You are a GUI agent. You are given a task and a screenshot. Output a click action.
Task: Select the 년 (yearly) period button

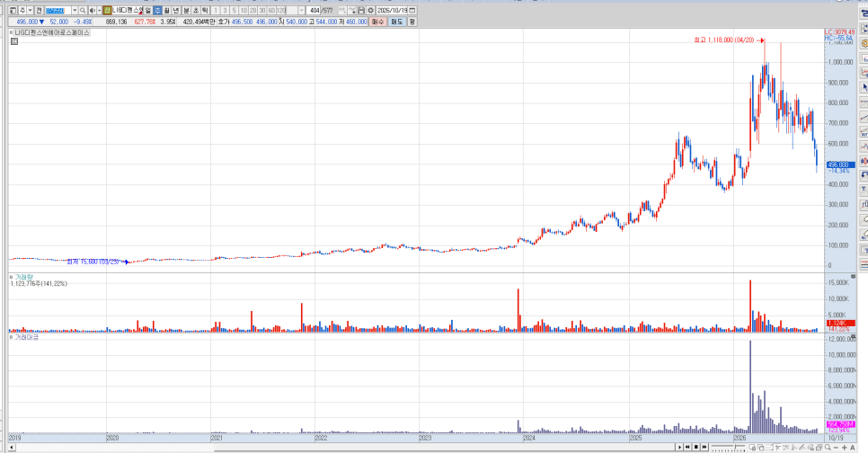[x=175, y=10]
